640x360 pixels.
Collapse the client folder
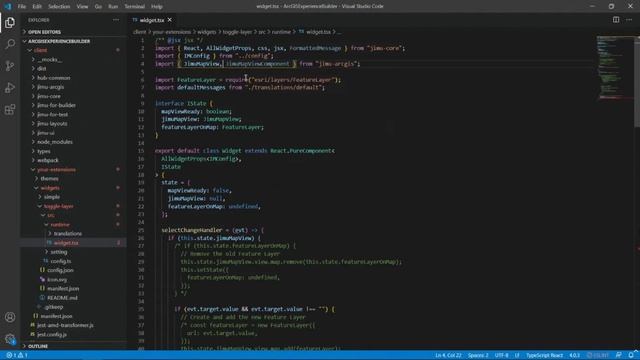point(73,50)
